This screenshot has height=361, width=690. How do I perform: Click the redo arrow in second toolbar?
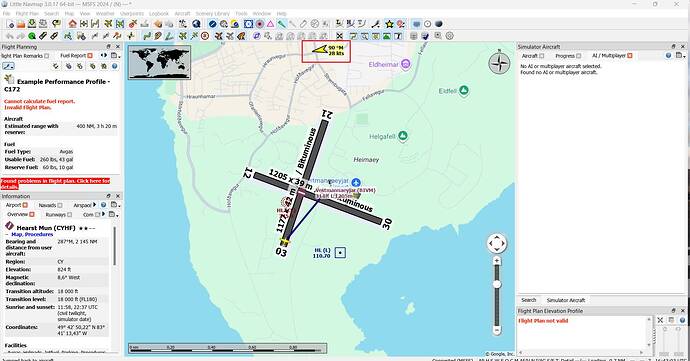click(21, 36)
